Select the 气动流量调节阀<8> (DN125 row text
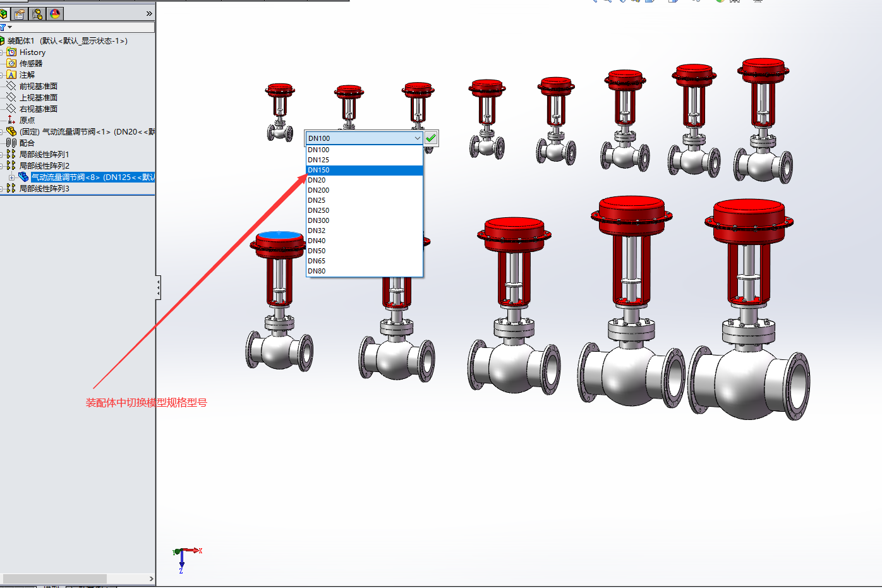 (93, 177)
